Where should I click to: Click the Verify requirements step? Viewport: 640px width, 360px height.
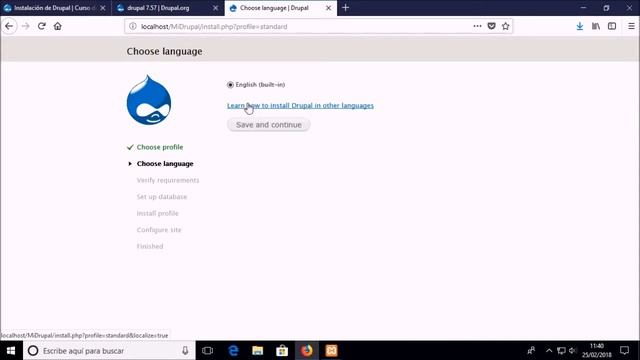pos(168,180)
